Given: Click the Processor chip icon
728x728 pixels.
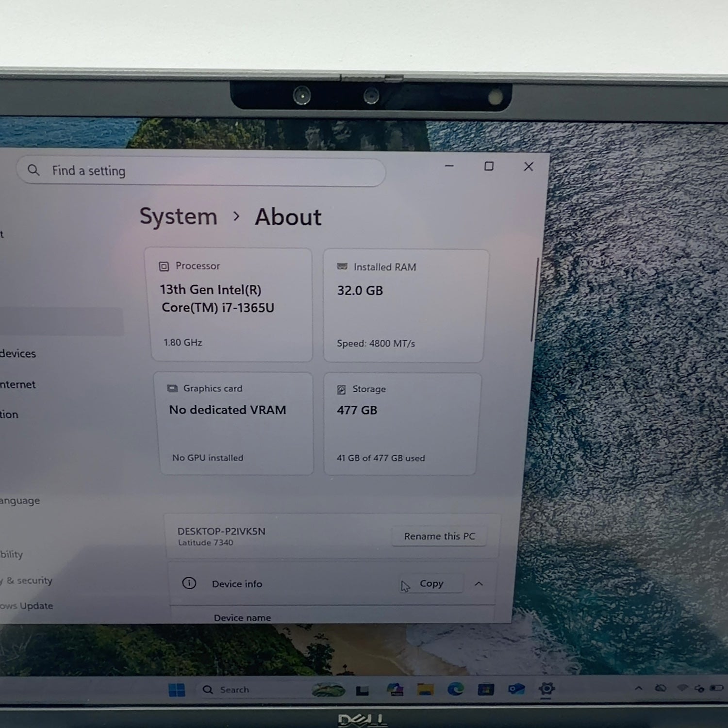Looking at the screenshot, I should coord(164,266).
